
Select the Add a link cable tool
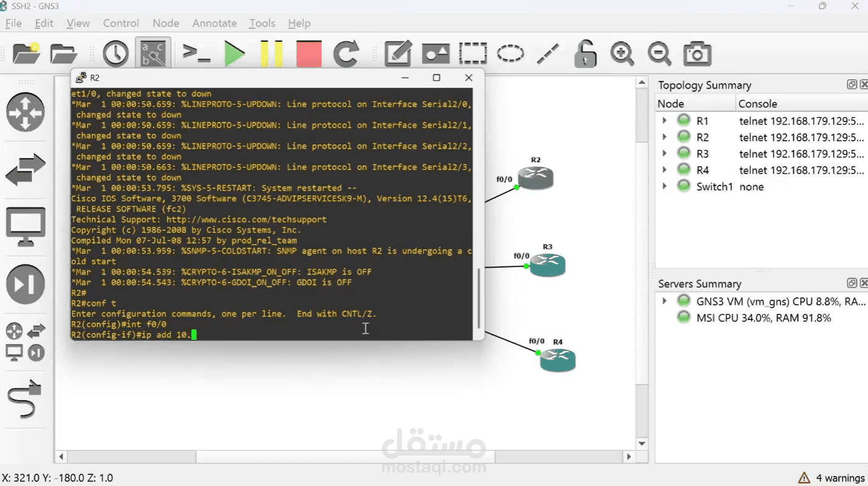tap(25, 399)
